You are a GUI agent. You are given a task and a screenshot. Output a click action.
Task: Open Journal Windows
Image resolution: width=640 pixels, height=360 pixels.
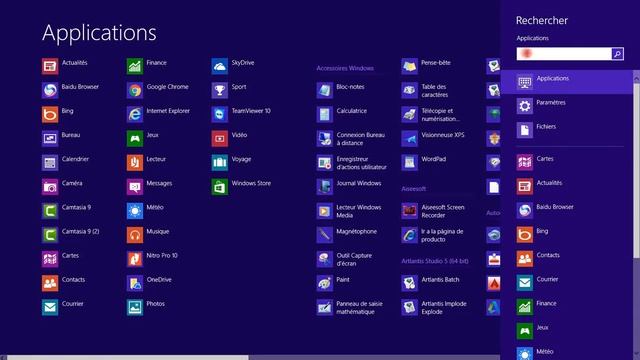tap(325, 187)
